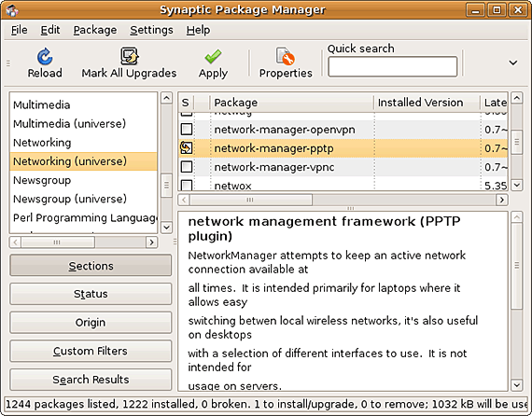
Task: Select the Newsgroup section
Action: pos(83,180)
